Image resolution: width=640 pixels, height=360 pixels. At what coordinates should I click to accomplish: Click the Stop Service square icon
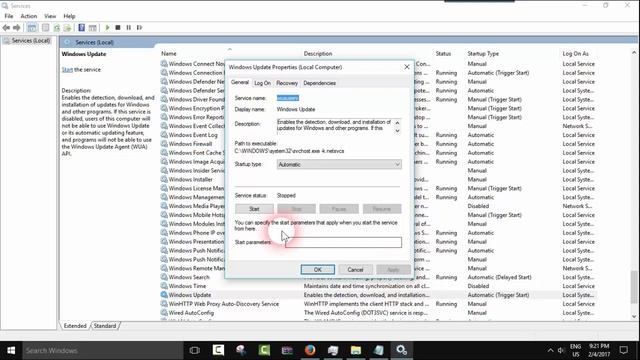point(118,27)
